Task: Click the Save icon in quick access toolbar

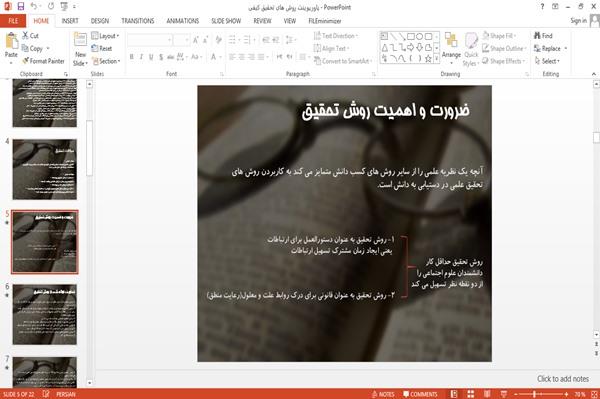Action: point(21,6)
